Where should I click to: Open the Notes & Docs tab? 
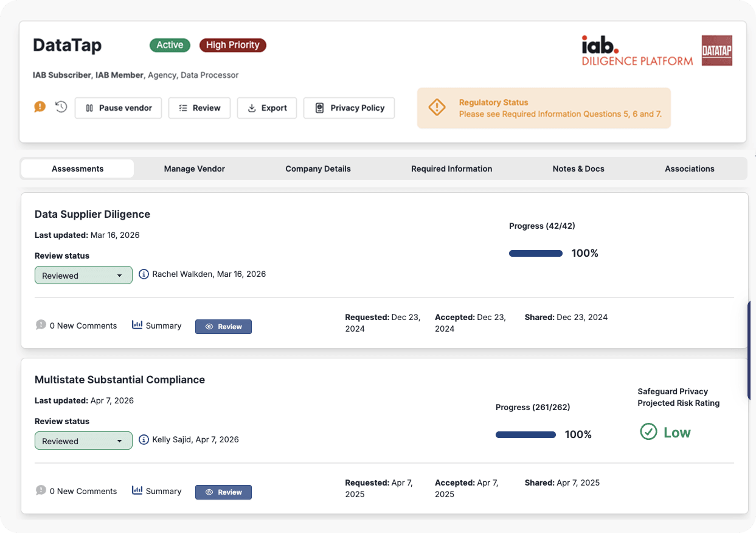coord(578,169)
